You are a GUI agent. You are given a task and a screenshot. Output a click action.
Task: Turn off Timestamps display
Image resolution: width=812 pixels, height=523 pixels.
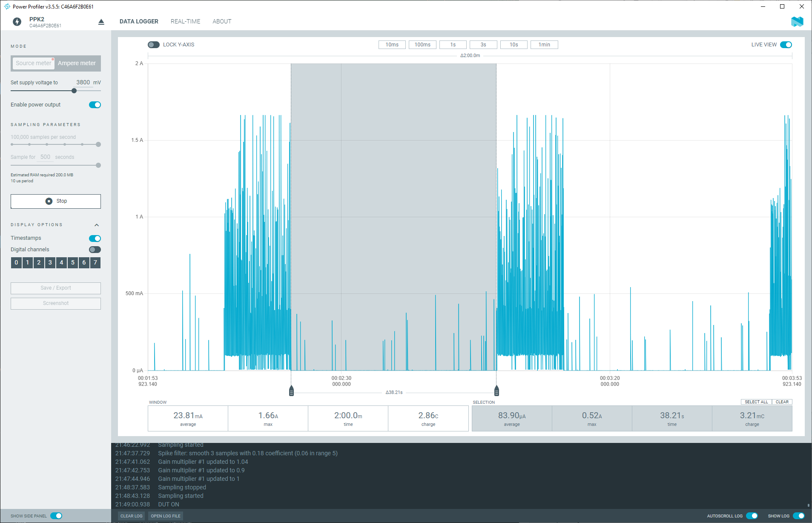(x=95, y=239)
